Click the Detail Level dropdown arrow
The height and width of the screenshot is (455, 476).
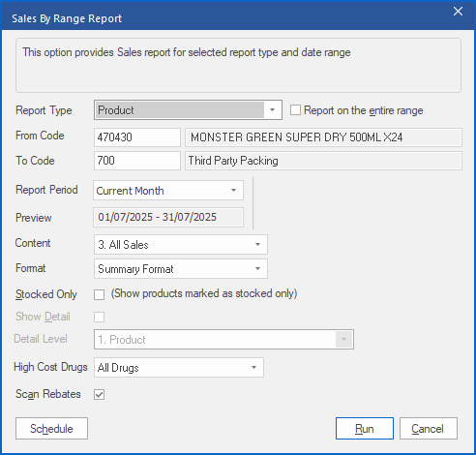(x=343, y=340)
